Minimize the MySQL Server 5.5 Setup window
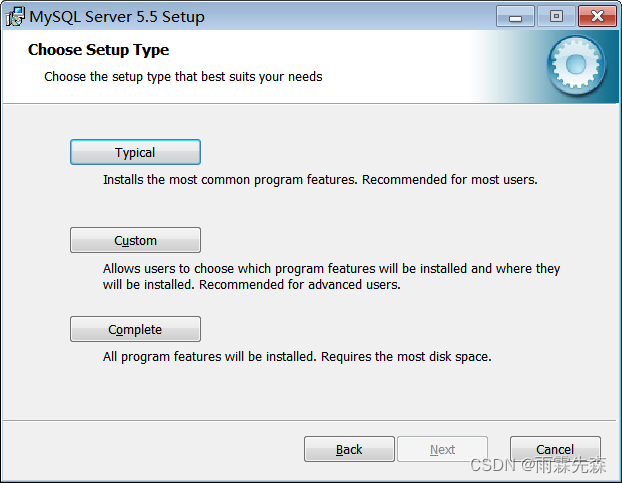This screenshot has width=622, height=483. (x=515, y=17)
